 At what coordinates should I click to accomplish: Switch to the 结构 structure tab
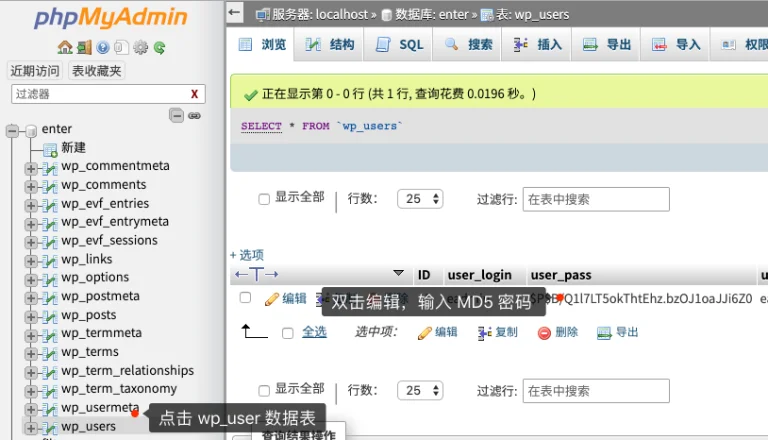point(329,45)
